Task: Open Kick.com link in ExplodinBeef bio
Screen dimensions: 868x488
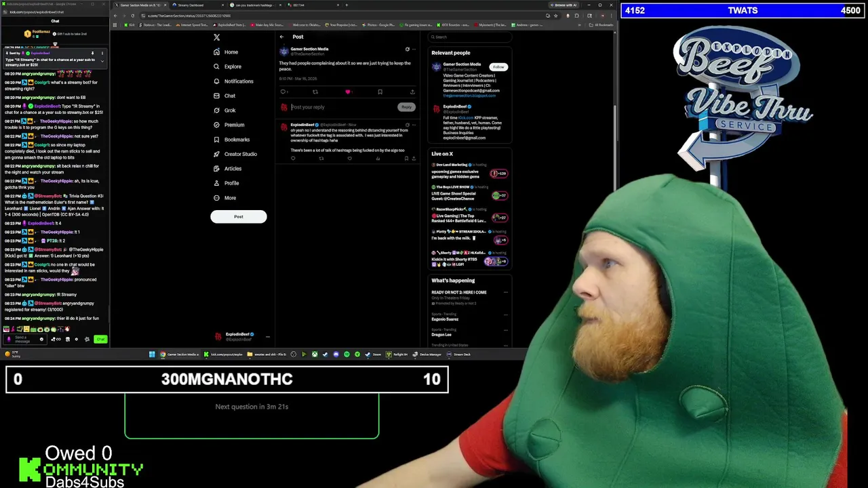Action: [x=466, y=117]
